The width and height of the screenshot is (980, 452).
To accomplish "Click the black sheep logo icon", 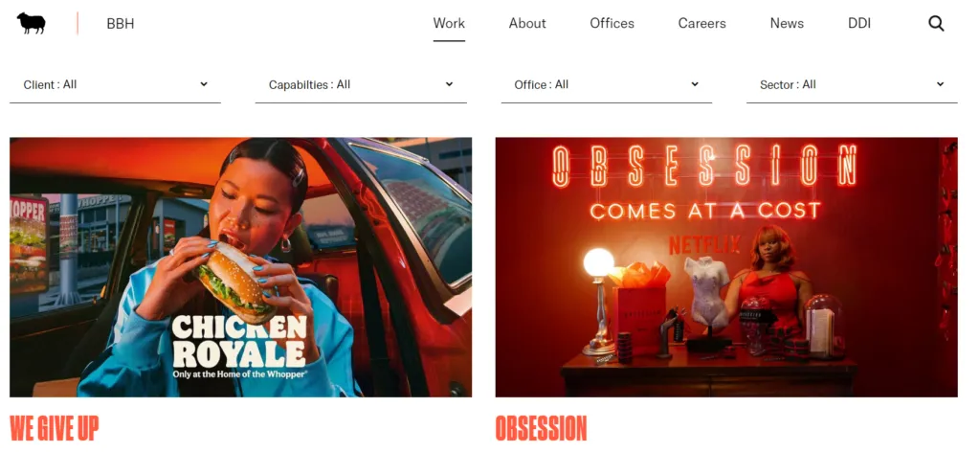I will coord(32,23).
